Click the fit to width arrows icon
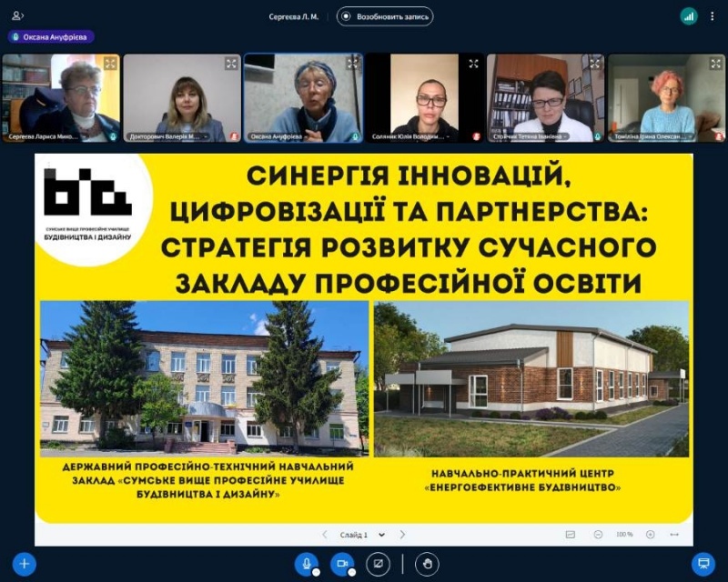 click(674, 535)
